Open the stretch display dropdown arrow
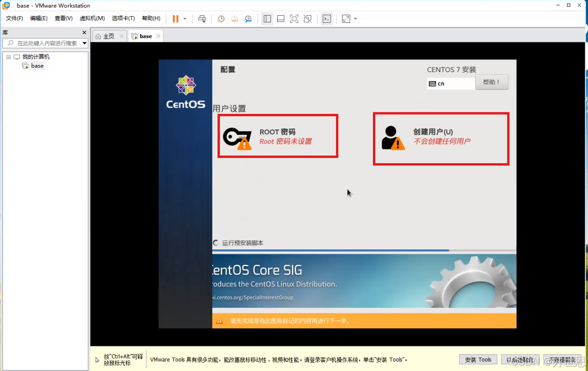 (355, 19)
